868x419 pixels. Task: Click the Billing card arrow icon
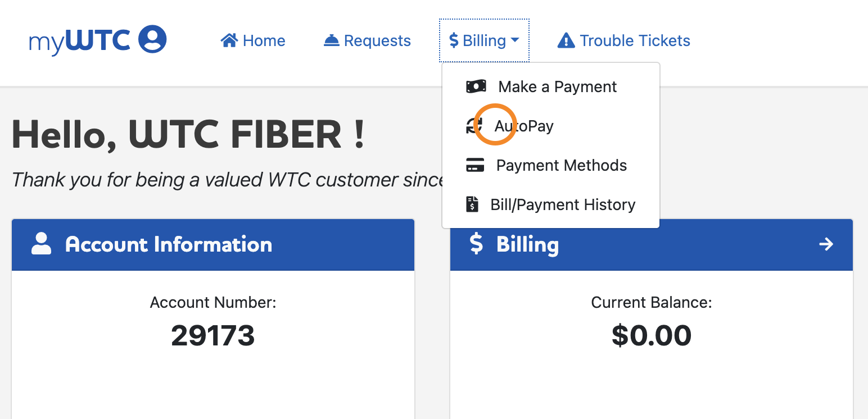826,244
